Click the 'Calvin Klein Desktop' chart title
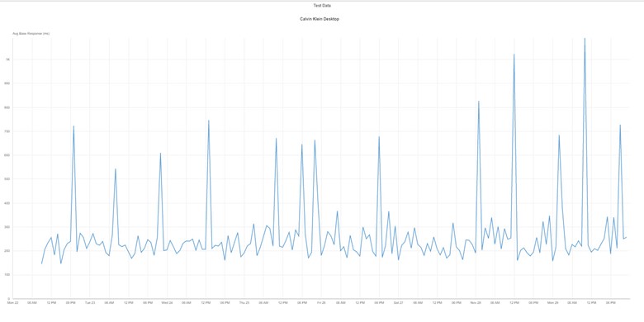The height and width of the screenshot is (322, 644). coord(320,19)
